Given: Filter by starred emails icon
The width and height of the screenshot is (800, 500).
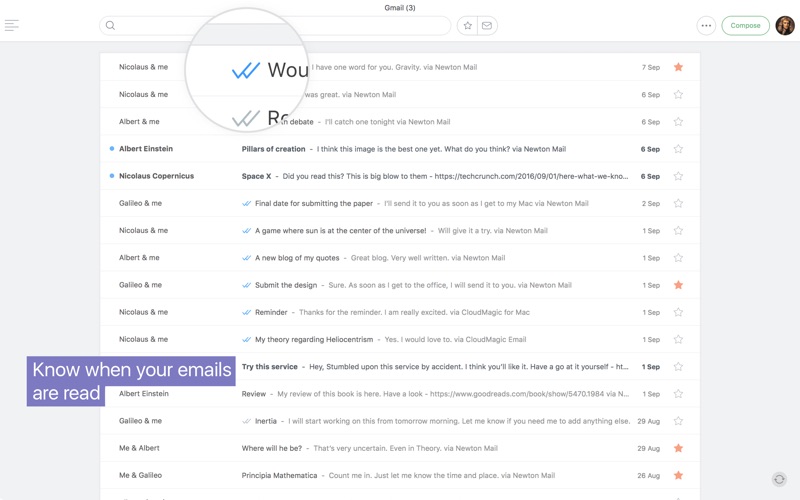Looking at the screenshot, I should tap(467, 25).
